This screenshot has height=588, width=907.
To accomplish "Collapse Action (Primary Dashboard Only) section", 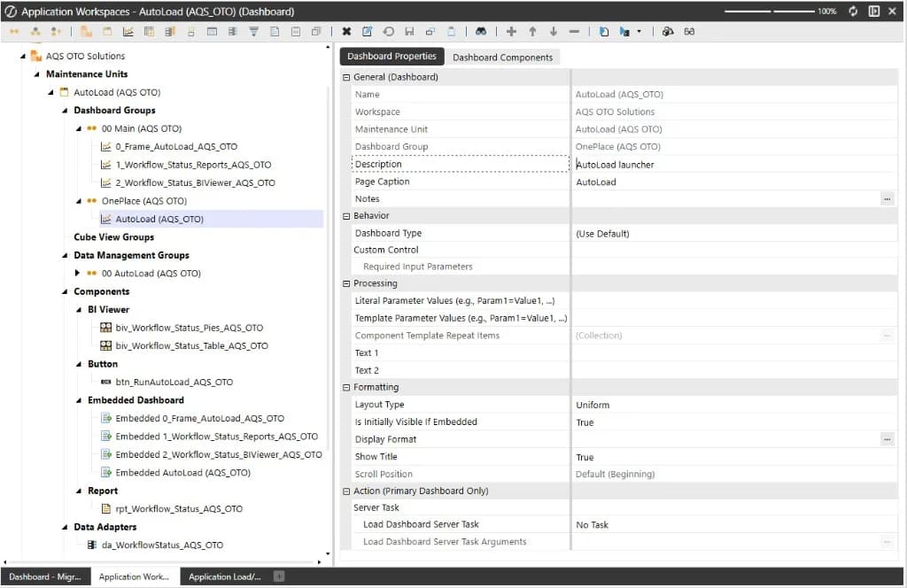I will coord(346,491).
